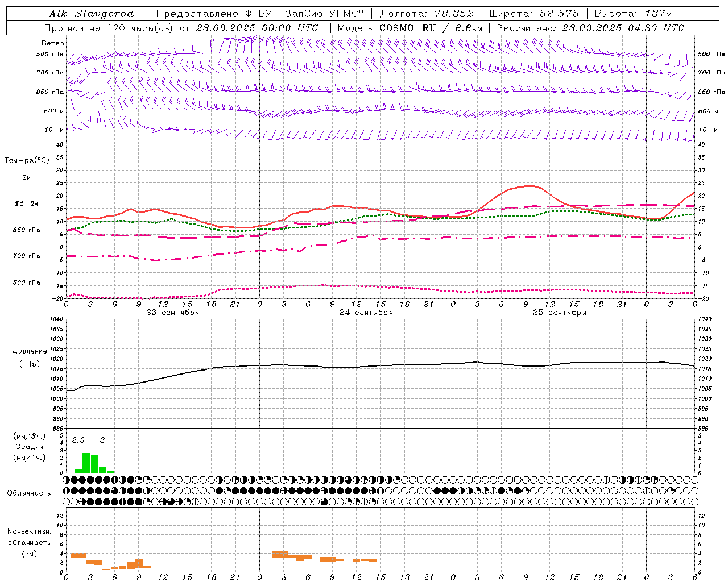
Task: Click the '700 гПа' temperature legend label
Action: click(27, 256)
